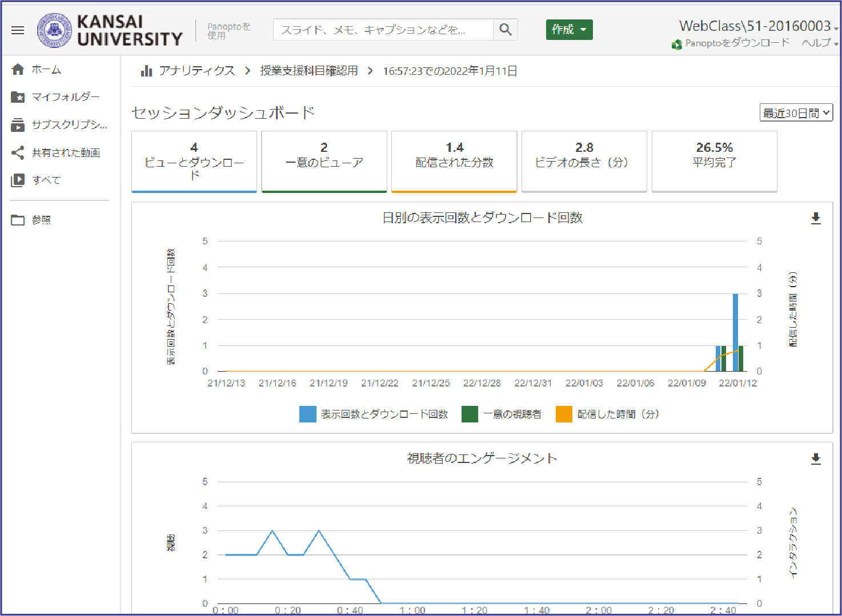Image resolution: width=842 pixels, height=616 pixels.
Task: Open the 作成 dropdown menu
Action: 568,29
